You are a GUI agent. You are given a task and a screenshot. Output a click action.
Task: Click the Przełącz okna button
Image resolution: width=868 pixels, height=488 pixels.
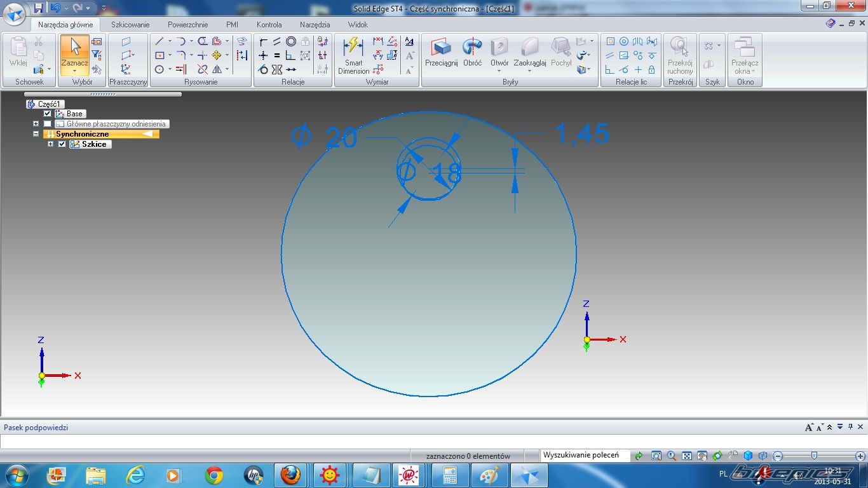745,56
